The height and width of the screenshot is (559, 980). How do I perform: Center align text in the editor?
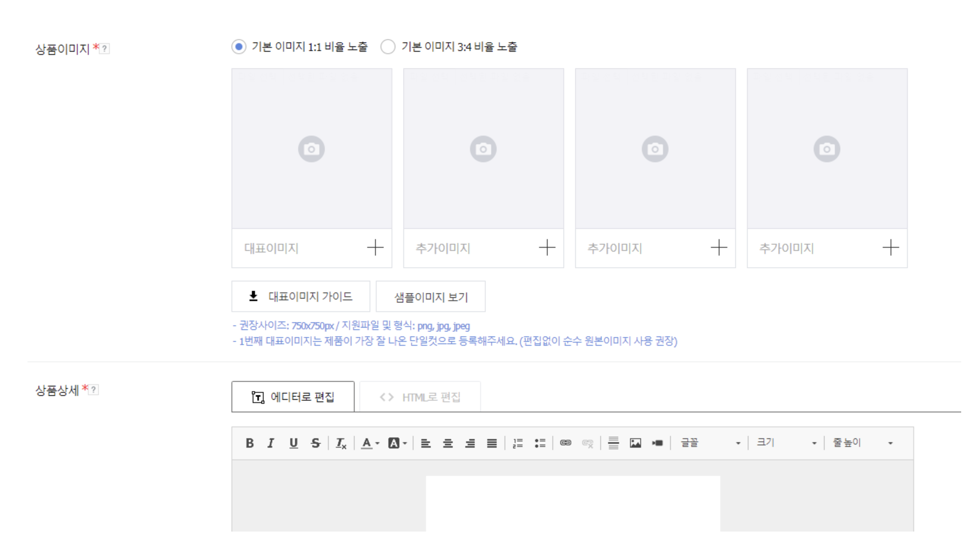[x=448, y=443]
